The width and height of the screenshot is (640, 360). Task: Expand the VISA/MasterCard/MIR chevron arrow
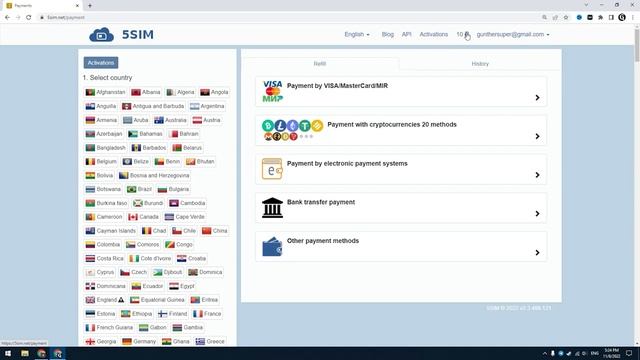(537, 98)
